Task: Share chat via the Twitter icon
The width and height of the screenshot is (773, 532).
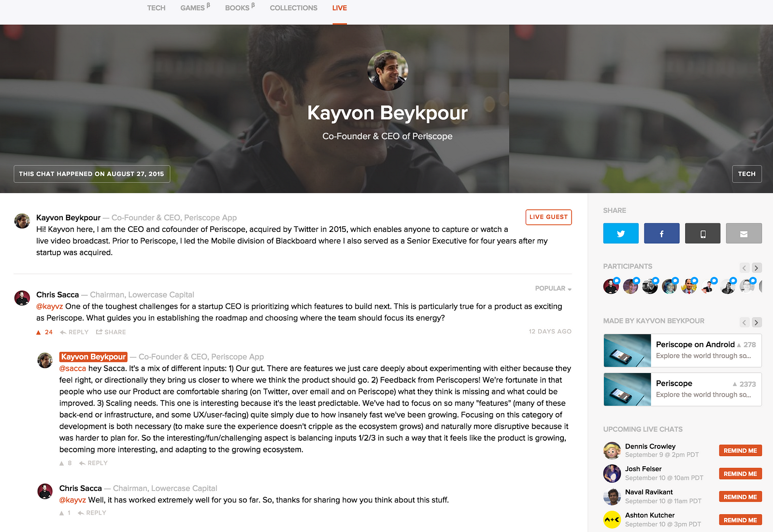Action: point(621,233)
